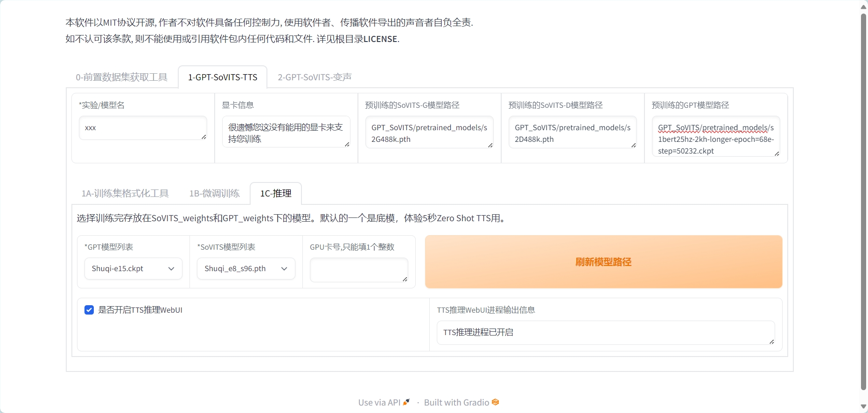Follow the Use via API link
This screenshot has height=413, width=868.
point(384,402)
